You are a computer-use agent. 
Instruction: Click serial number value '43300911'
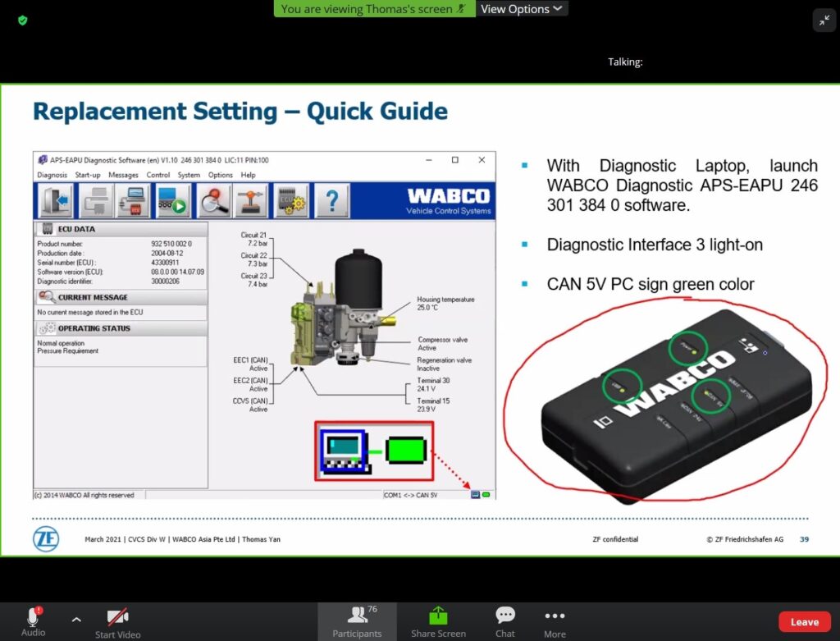tap(165, 263)
